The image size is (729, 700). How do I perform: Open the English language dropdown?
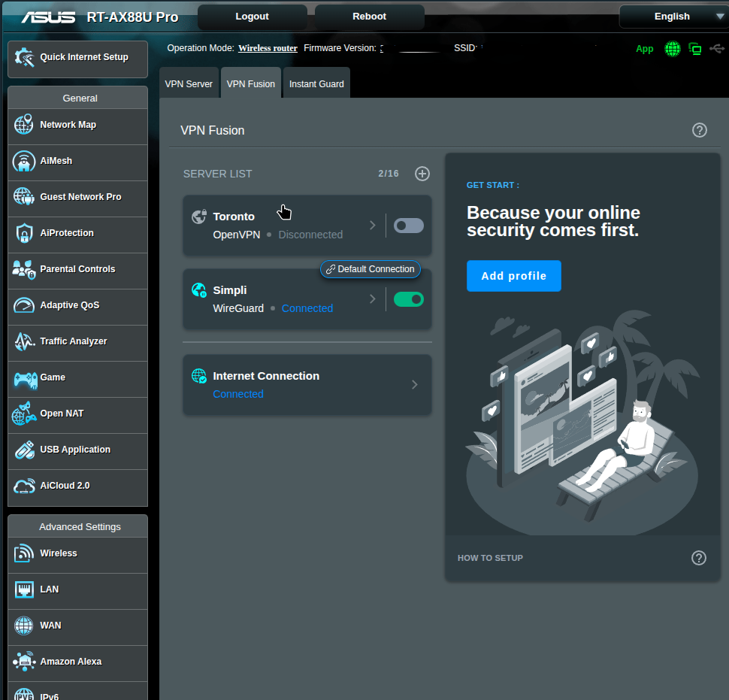[x=674, y=17]
